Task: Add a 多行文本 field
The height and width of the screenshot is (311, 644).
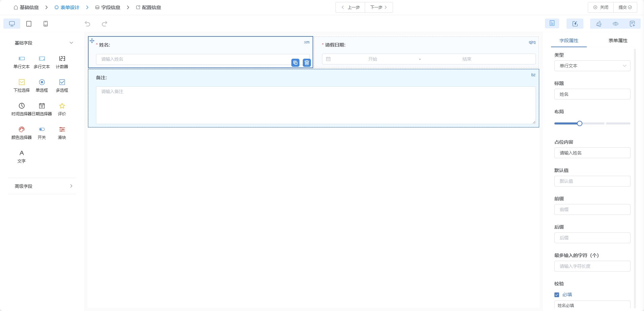Action: pyautogui.click(x=42, y=62)
